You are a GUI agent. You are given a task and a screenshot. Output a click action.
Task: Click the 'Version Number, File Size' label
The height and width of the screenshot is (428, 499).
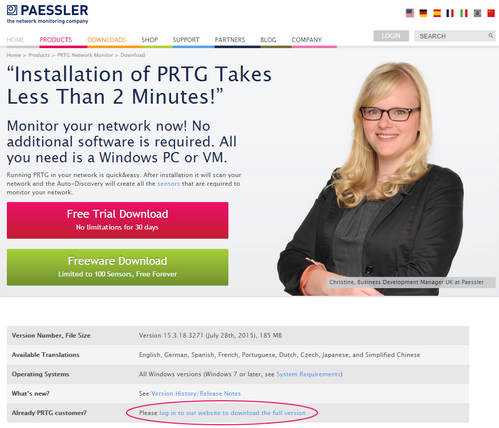(51, 335)
